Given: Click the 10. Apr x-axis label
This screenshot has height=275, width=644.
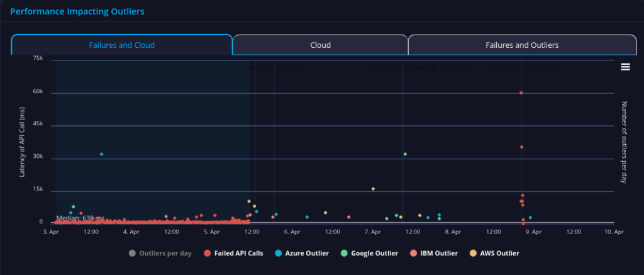Looking at the screenshot, I should click(614, 232).
